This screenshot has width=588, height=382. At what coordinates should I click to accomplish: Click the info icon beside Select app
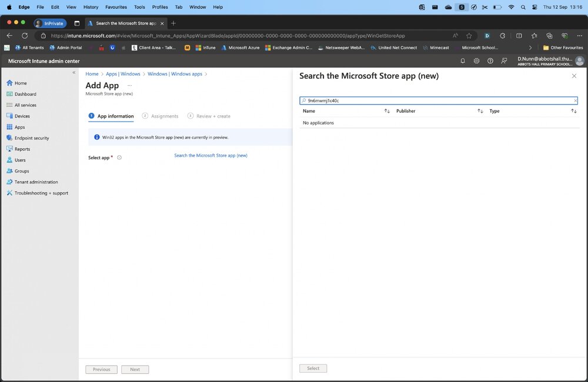pos(119,158)
